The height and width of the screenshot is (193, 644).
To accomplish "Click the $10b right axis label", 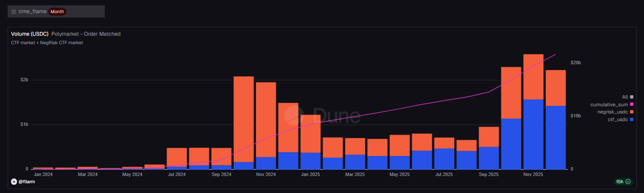I will [575, 116].
